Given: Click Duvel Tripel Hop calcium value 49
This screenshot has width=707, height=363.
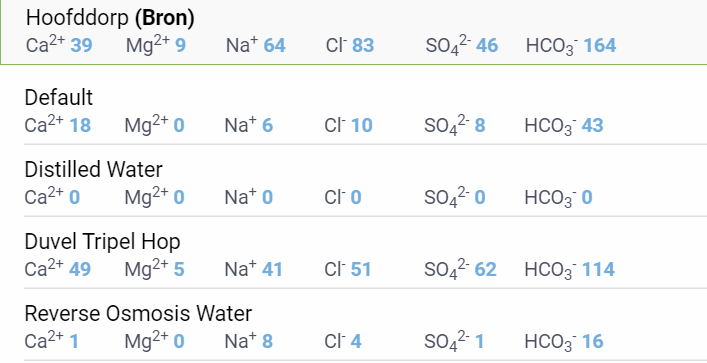Looking at the screenshot, I should click(80, 270).
